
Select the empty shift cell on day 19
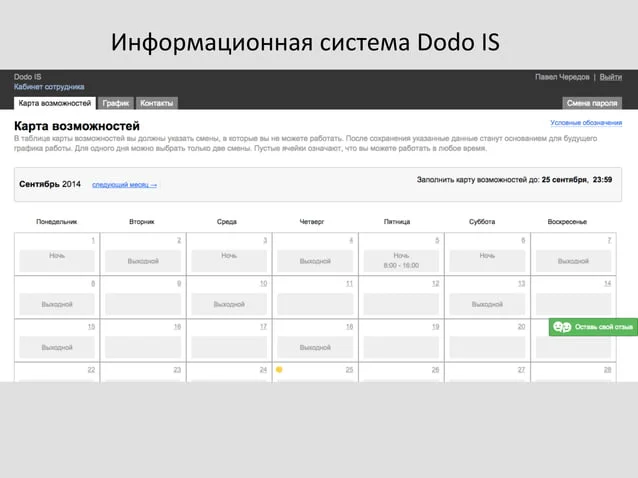tap(401, 347)
